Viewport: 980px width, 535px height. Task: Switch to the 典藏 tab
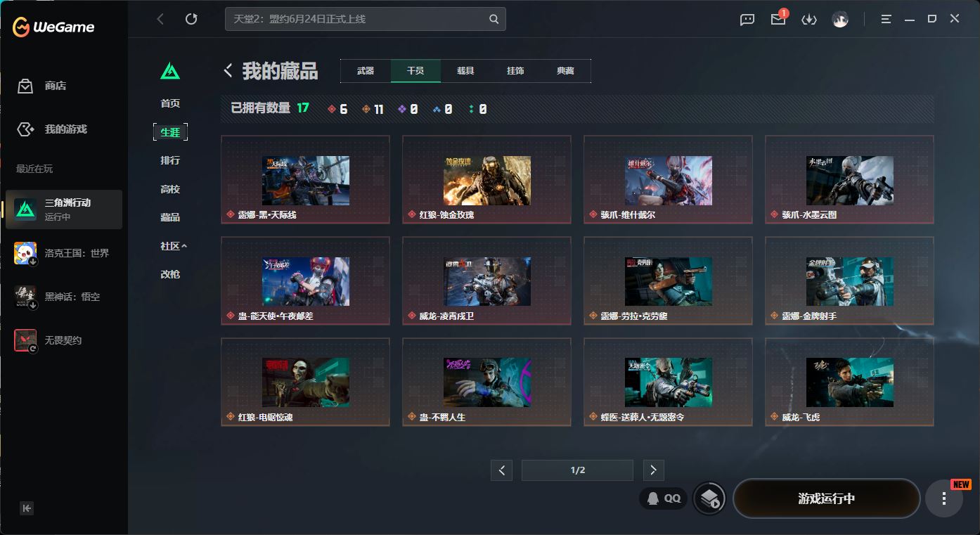[x=565, y=71]
